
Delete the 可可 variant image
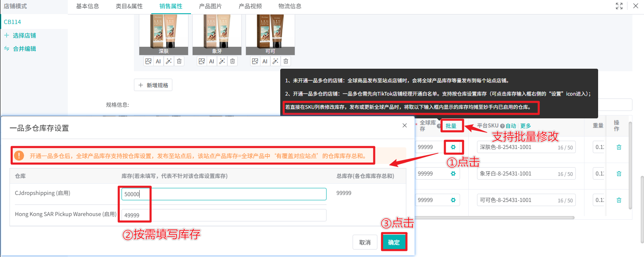[x=286, y=61]
